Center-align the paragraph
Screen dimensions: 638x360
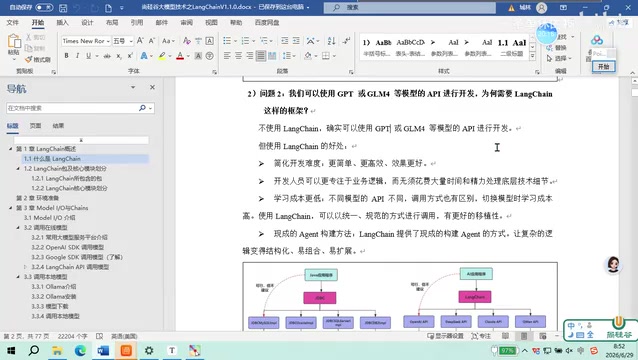point(238,56)
